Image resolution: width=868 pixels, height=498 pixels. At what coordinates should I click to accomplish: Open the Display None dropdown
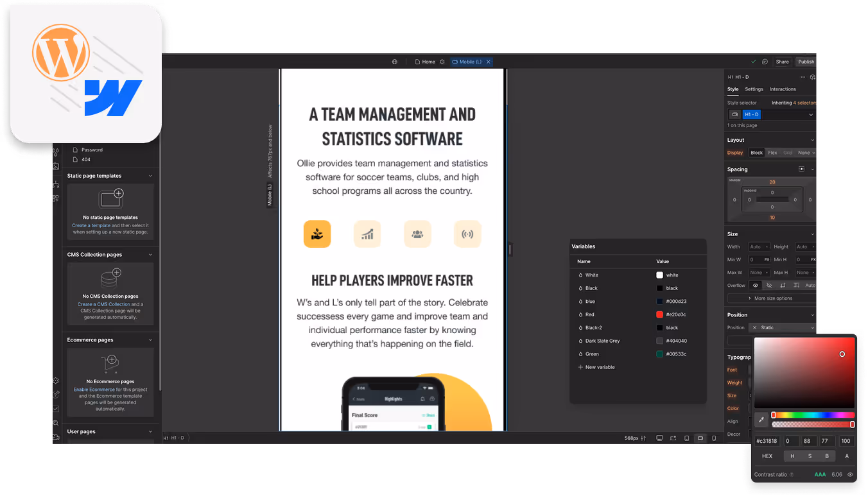point(806,153)
